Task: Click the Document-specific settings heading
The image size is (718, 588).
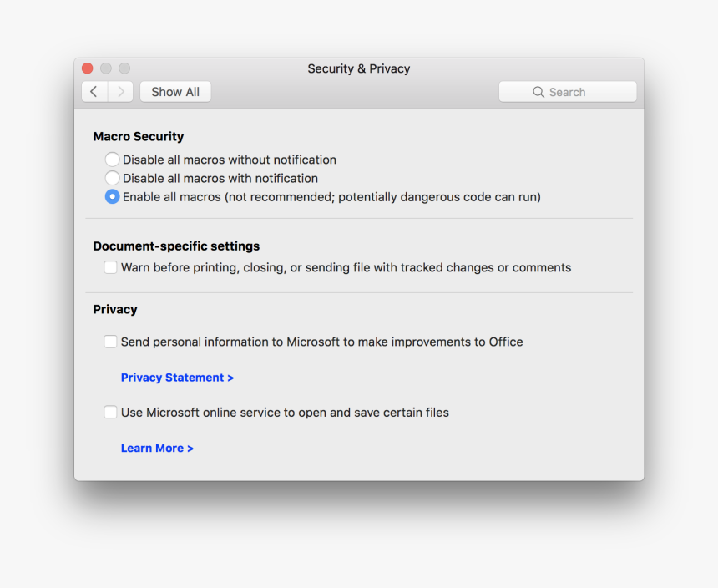Action: [x=175, y=246]
